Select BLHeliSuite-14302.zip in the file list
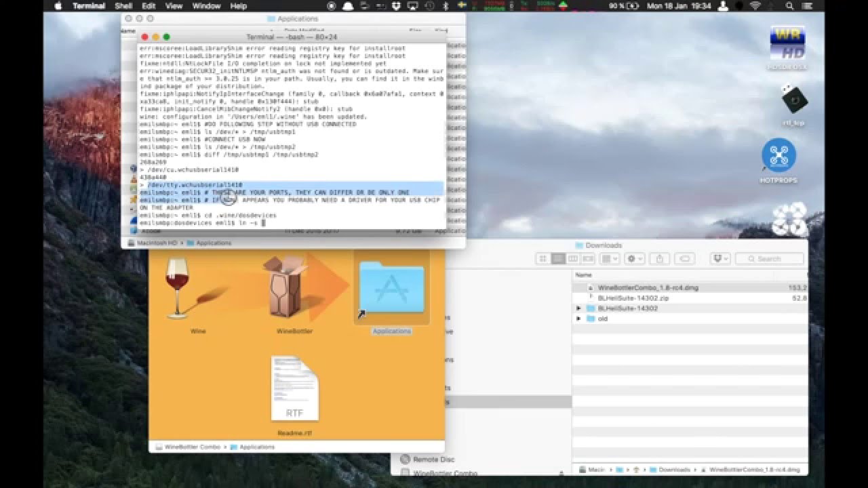Screen dimensions: 868x488 [x=690, y=298]
